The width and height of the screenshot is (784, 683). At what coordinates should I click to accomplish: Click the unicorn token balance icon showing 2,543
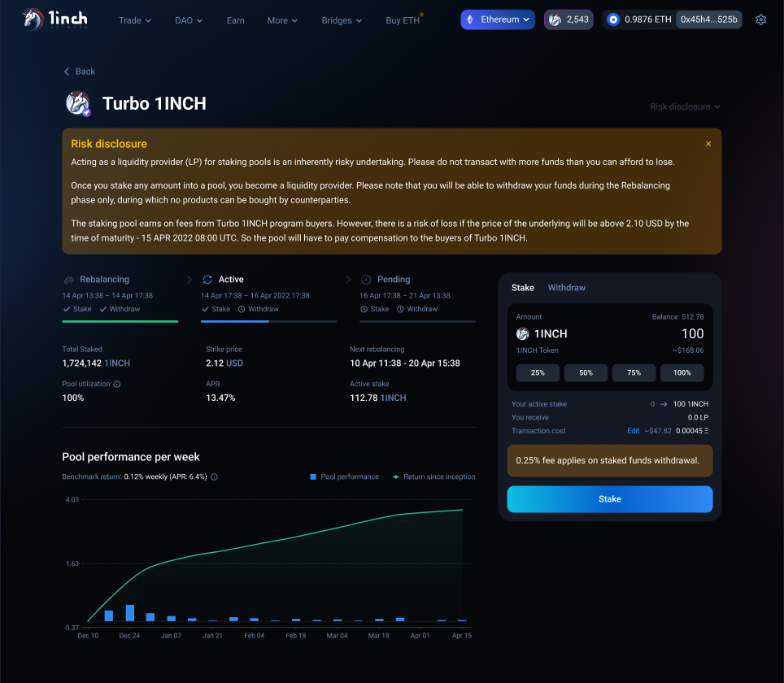[x=555, y=19]
